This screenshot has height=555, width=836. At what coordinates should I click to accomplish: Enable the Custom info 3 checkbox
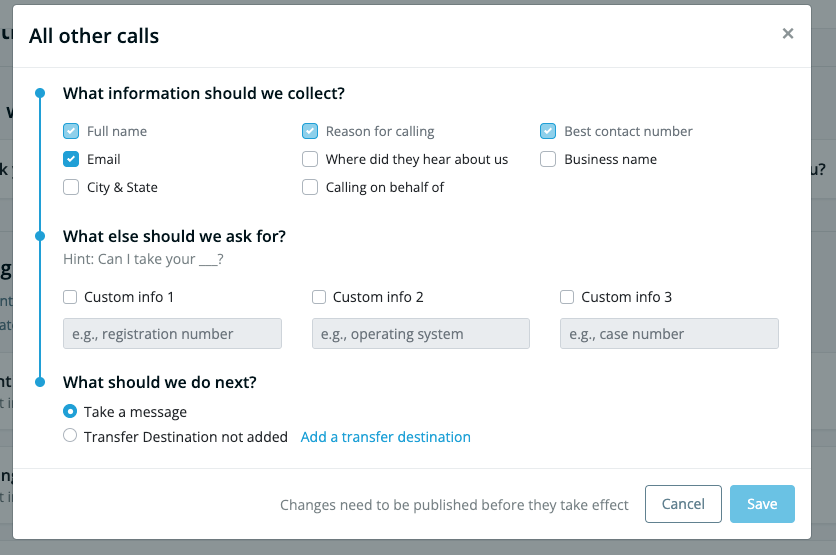tap(567, 297)
